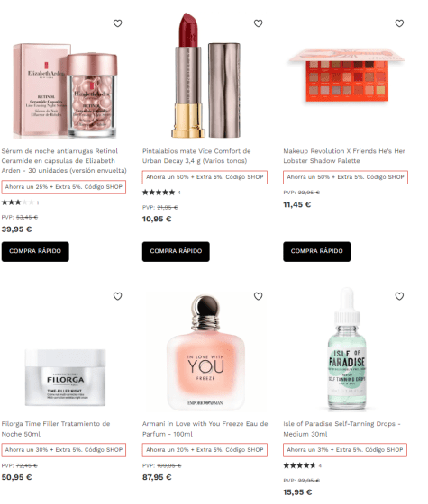View the In Love With You Freeze bottle
The width and height of the screenshot is (428, 504).
(205, 353)
